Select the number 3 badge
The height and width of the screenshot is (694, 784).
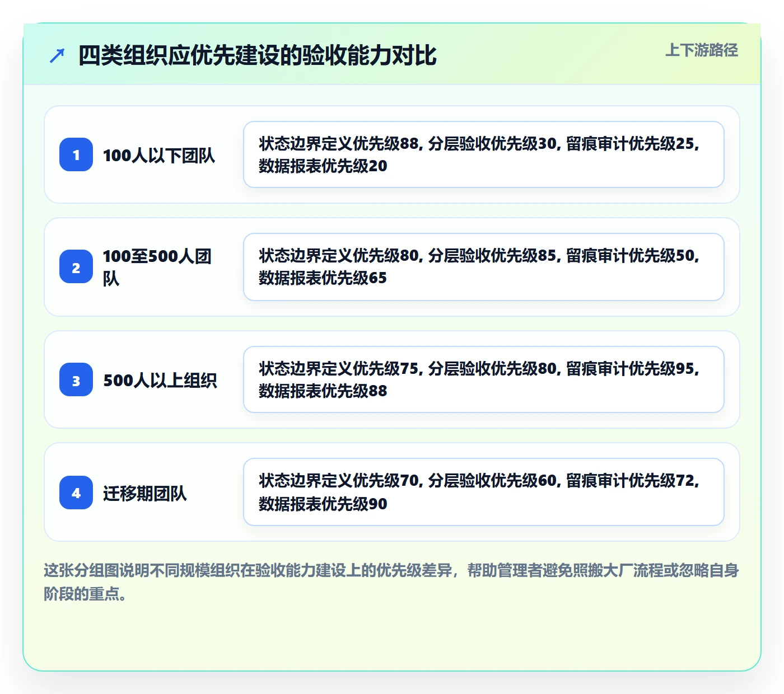pos(76,379)
